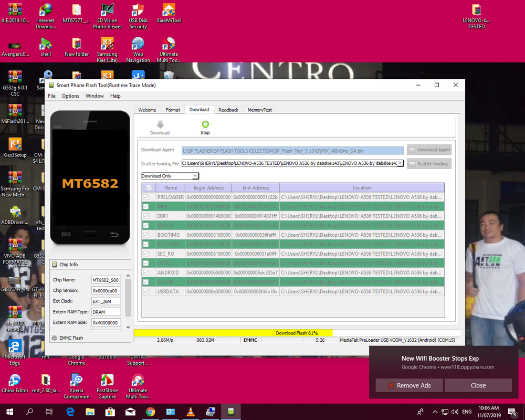Image resolution: width=525 pixels, height=420 pixels.
Task: Open Web Navigation desktop icon
Action: coord(138,50)
